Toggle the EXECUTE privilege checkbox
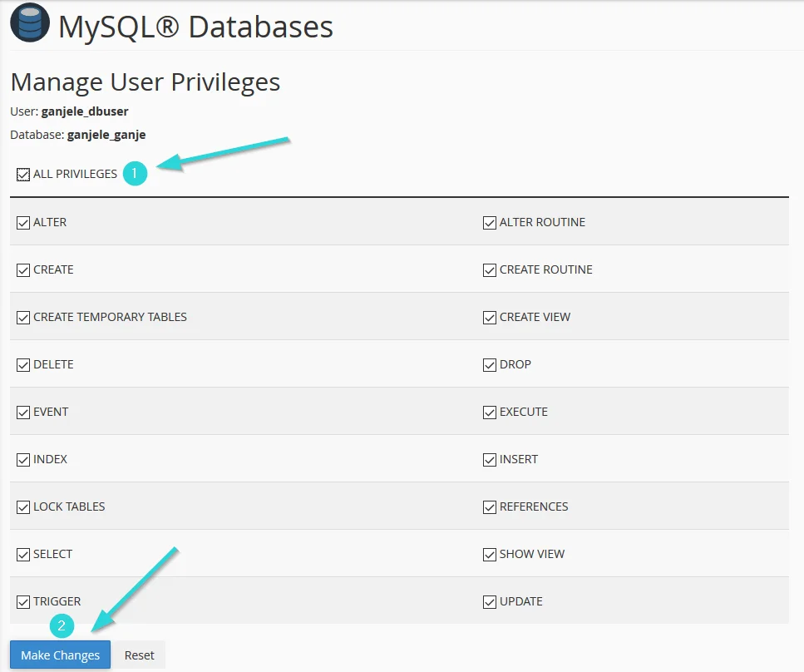804x672 pixels. tap(490, 413)
